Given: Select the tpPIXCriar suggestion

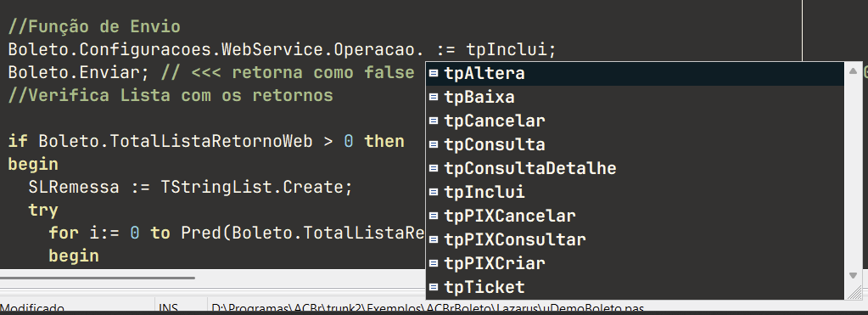Looking at the screenshot, I should click(x=636, y=263).
